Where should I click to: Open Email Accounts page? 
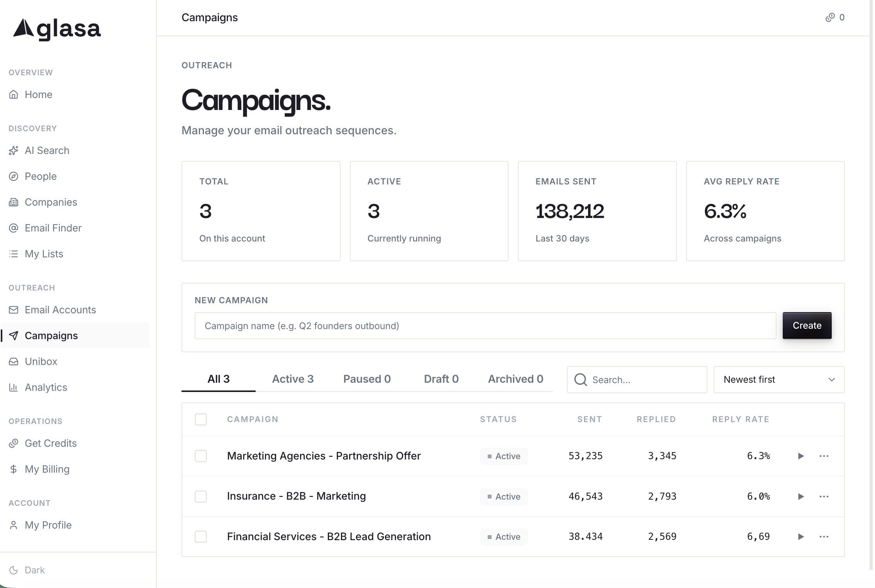coord(75,310)
